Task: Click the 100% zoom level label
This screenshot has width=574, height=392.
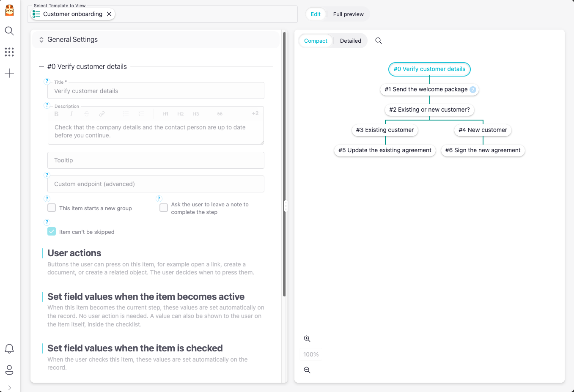Action: (311, 354)
